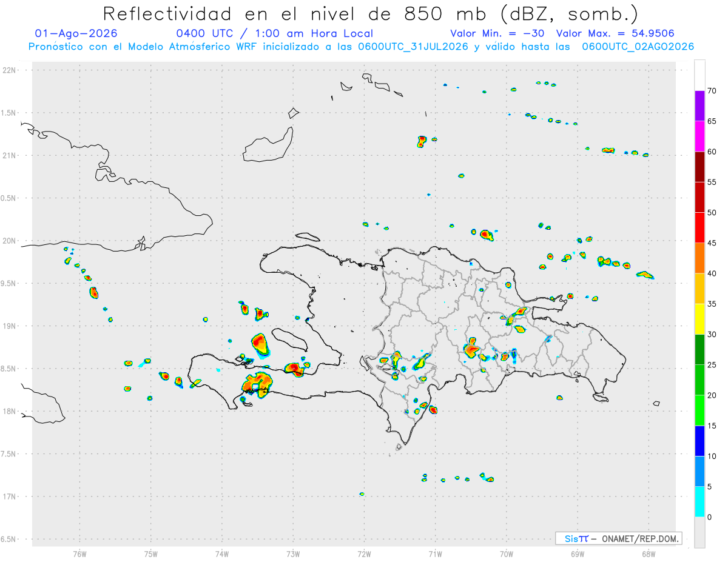Click the colorbar value label '10'
The height and width of the screenshot is (562, 728).
click(x=712, y=456)
